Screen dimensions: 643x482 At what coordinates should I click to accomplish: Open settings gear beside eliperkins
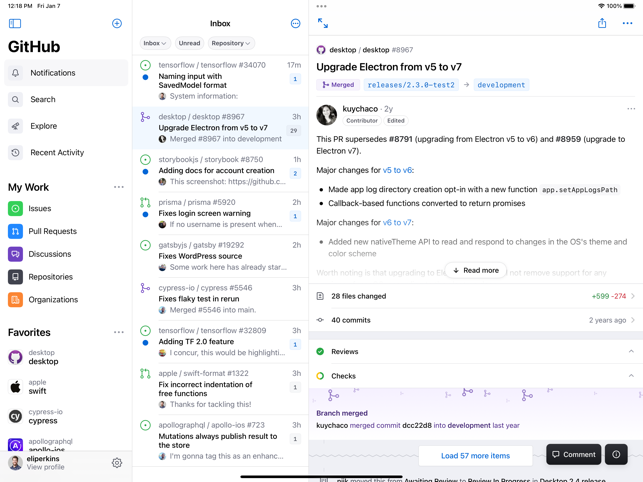117,463
